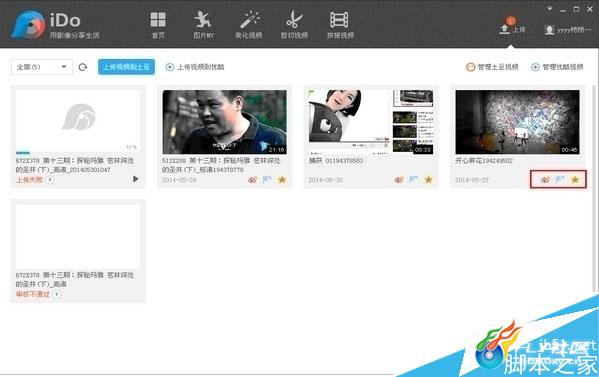Screen dimensions: 599x377
Task: Open the man's face video thumbnail
Action: pyautogui.click(x=224, y=122)
